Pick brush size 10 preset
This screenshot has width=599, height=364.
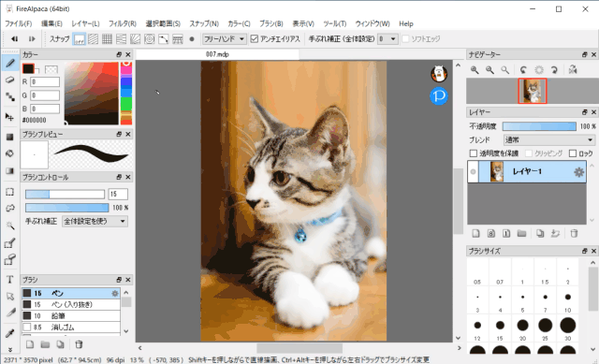tap(568, 300)
